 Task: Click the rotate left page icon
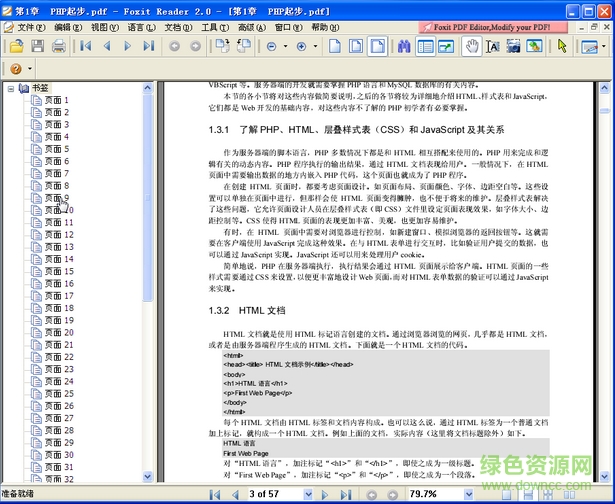(x=244, y=46)
